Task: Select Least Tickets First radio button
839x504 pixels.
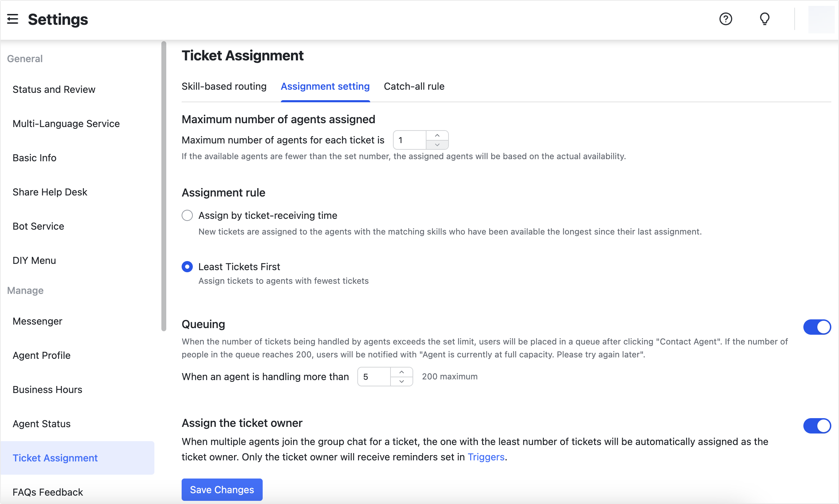Action: [x=187, y=267]
